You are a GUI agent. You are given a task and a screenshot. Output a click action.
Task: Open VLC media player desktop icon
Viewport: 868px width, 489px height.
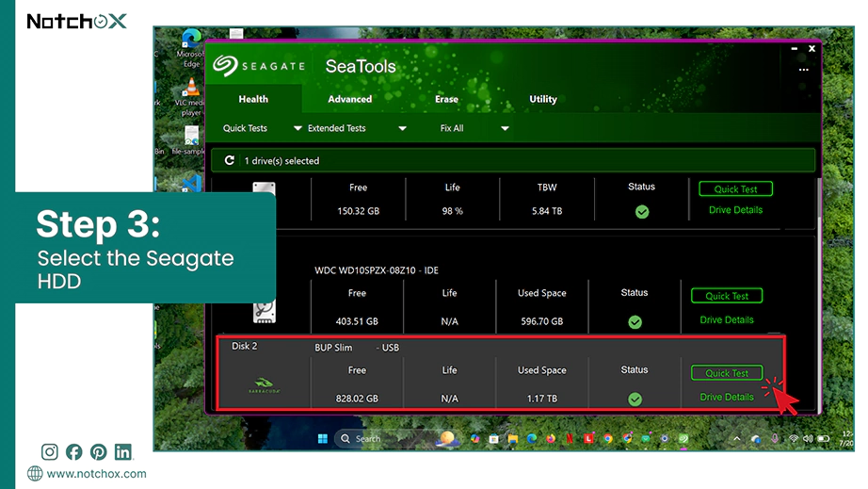[190, 97]
